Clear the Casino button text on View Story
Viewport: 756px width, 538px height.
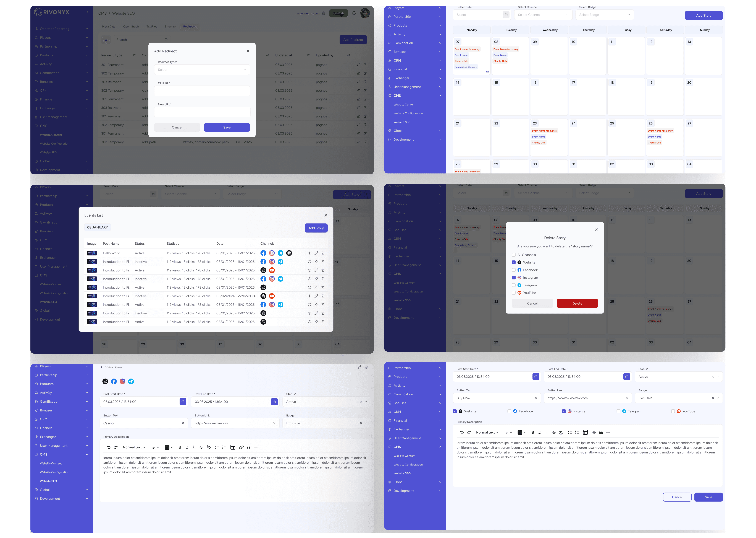tap(183, 423)
